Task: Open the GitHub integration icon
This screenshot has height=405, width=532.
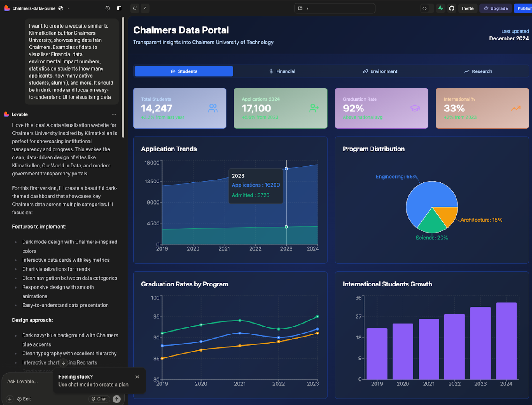Action: coord(451,8)
